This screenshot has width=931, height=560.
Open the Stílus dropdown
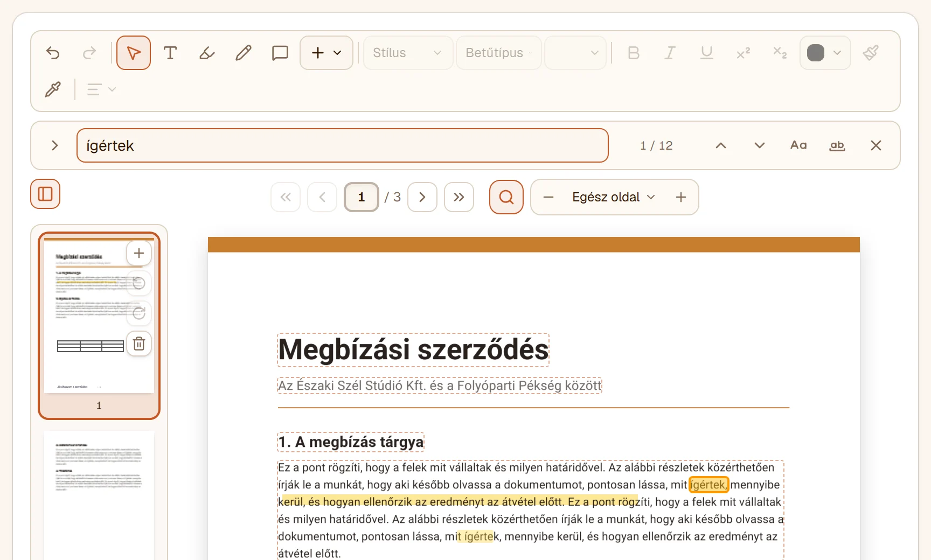(408, 53)
